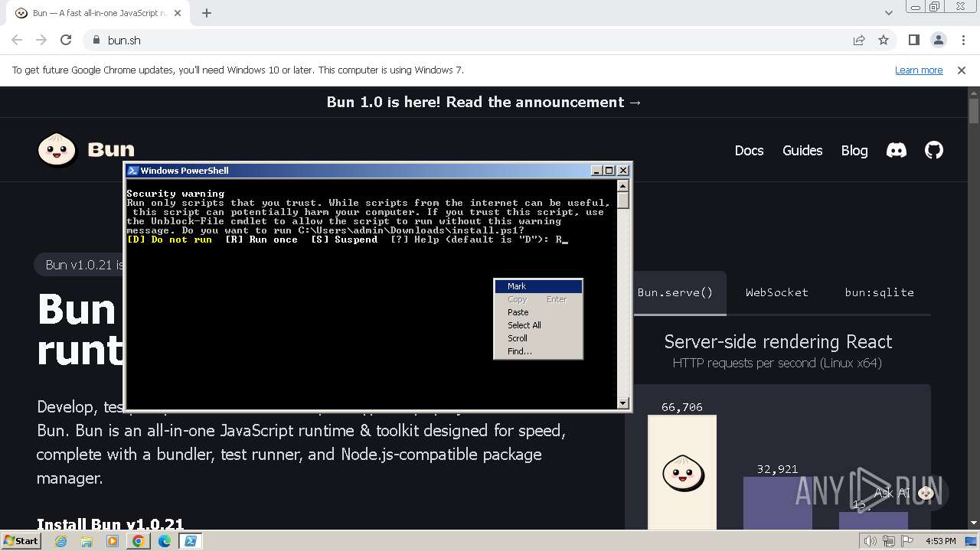Click the Bun mascot chart bar

click(x=682, y=472)
